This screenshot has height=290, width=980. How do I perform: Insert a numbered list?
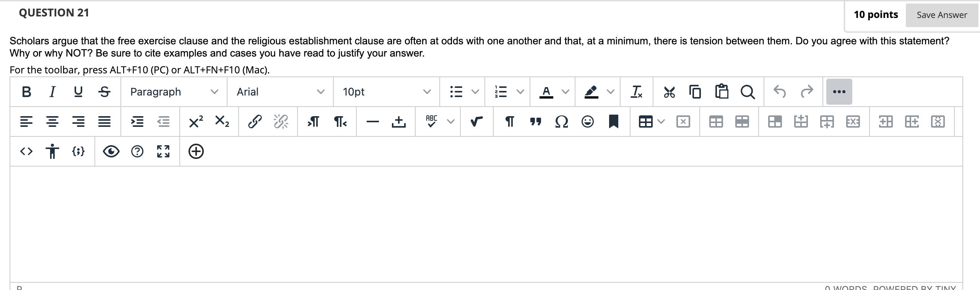[501, 92]
